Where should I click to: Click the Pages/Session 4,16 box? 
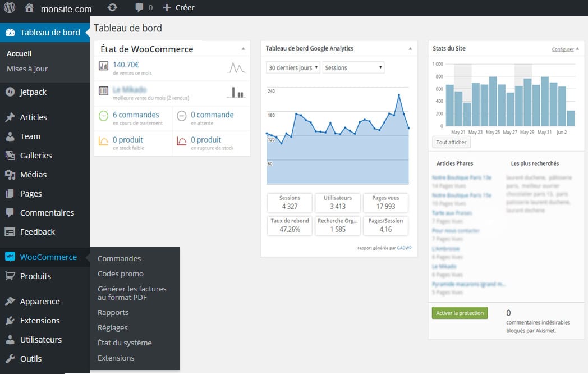pos(385,225)
